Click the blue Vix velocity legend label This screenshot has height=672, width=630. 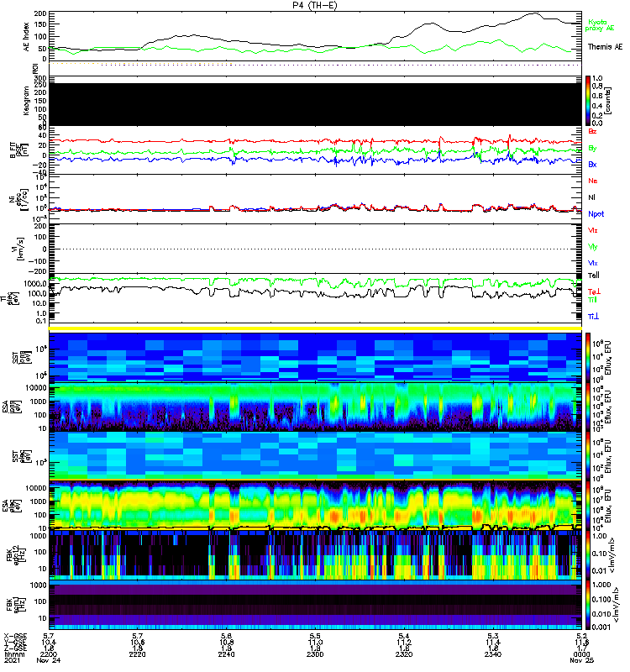[593, 263]
